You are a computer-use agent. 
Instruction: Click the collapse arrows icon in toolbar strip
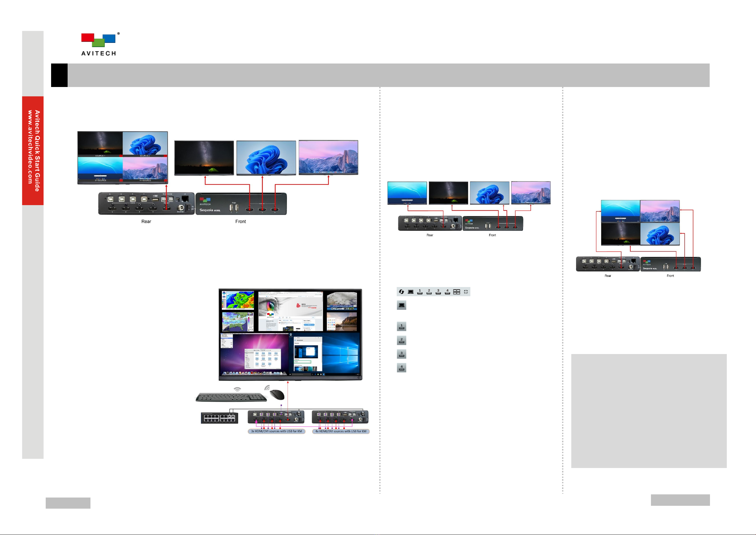[x=466, y=291]
